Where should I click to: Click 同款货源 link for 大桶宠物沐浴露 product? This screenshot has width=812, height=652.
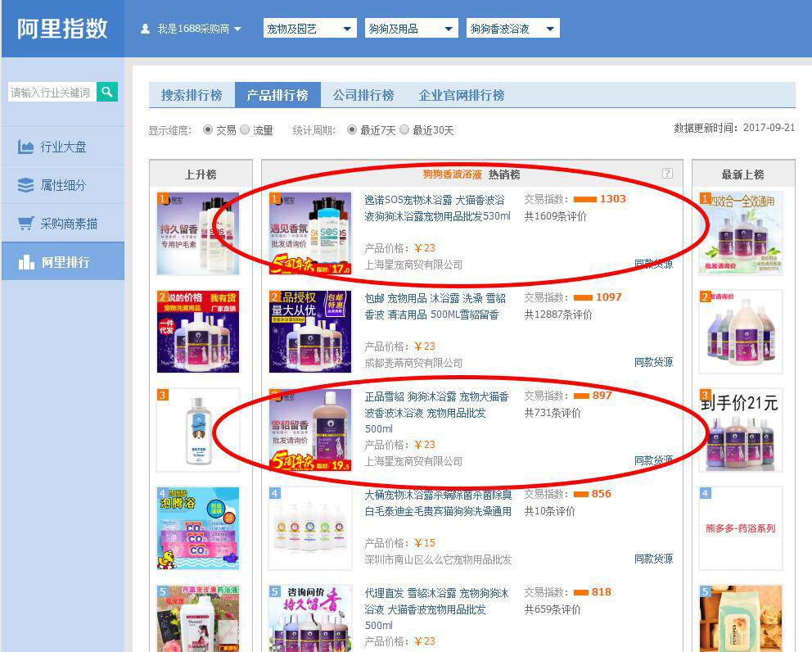tap(653, 559)
